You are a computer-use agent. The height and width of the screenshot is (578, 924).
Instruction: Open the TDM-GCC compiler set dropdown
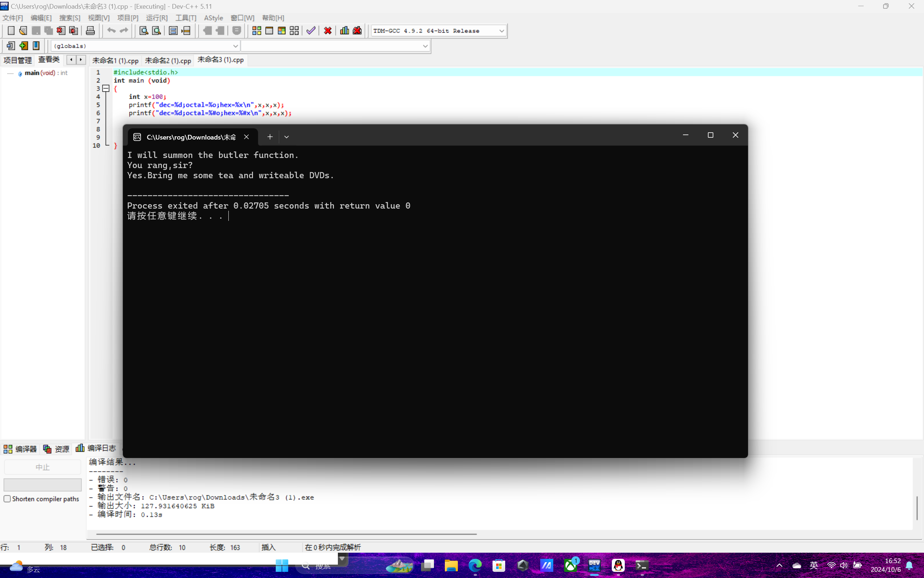(x=501, y=31)
